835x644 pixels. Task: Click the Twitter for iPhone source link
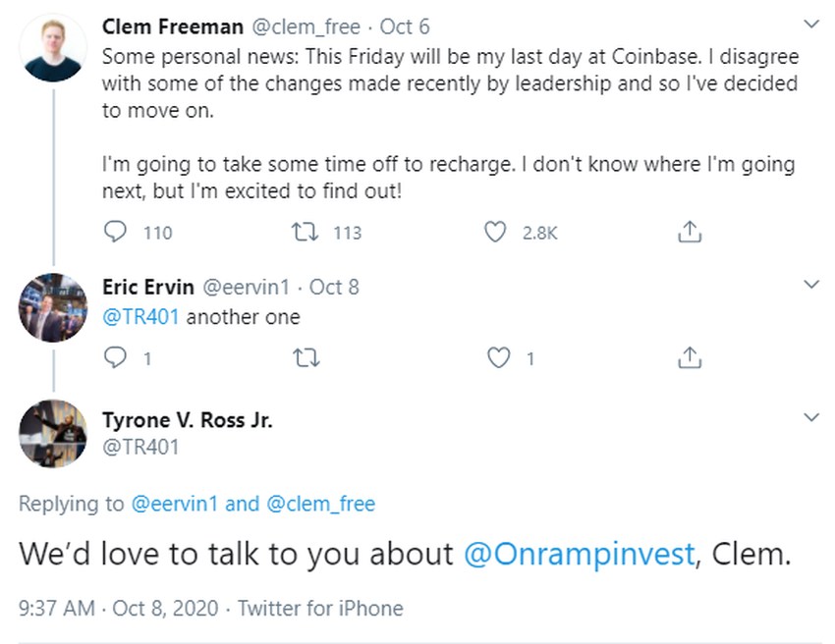[320, 609]
